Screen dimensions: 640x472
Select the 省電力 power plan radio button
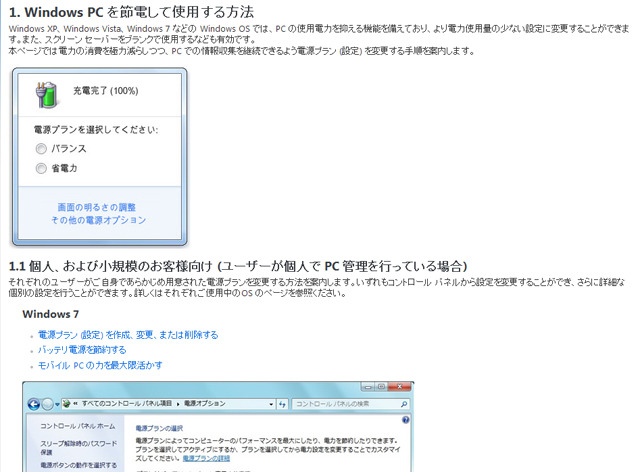pyautogui.click(x=41, y=168)
